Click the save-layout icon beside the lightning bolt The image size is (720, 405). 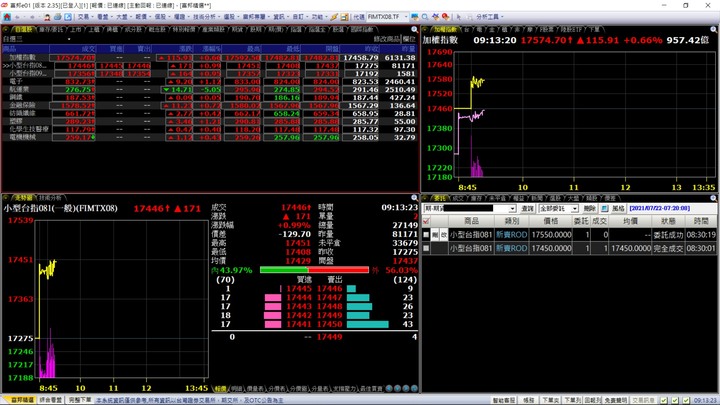[344, 17]
